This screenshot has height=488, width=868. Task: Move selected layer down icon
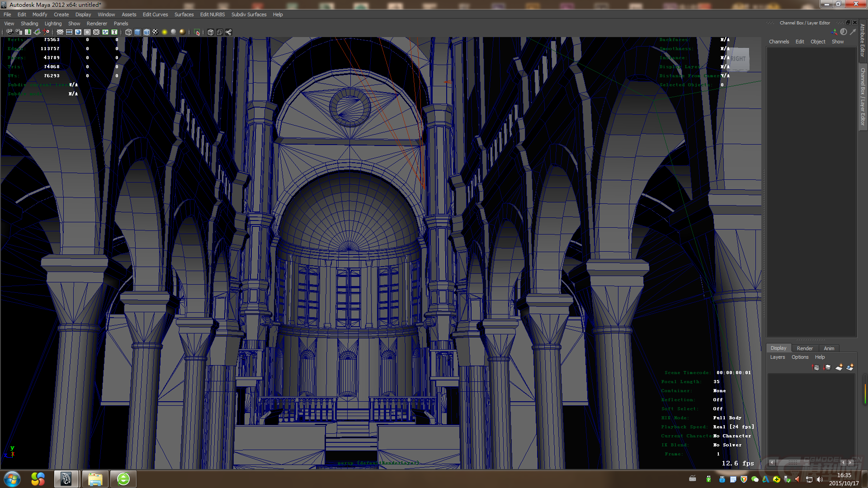click(x=827, y=367)
